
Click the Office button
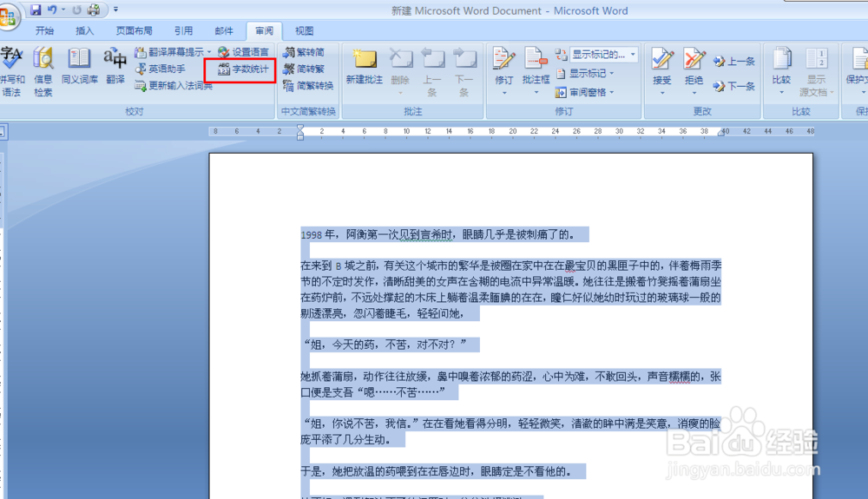pos(8,16)
